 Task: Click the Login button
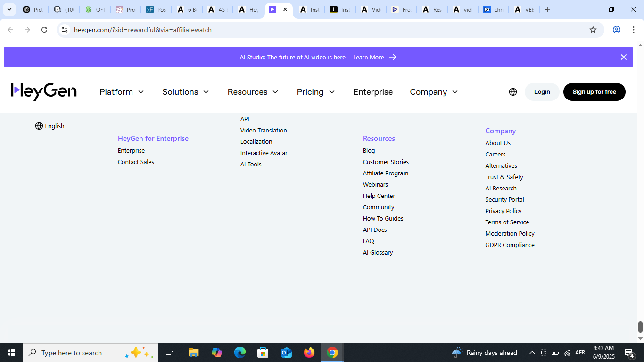(542, 92)
